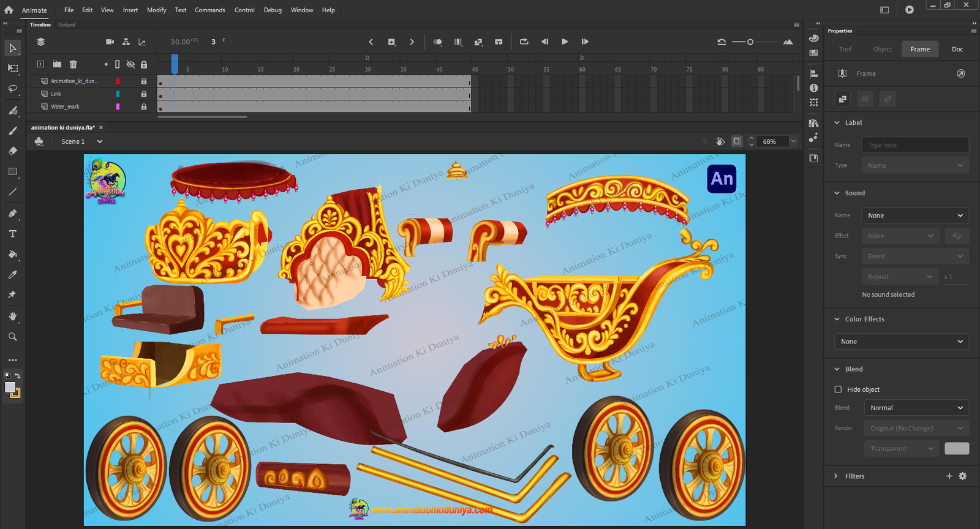Activate the Hand tool

12,316
